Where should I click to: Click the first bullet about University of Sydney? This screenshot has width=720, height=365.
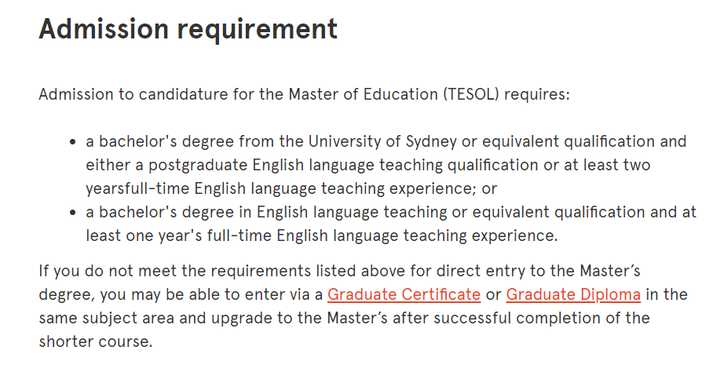[386, 165]
